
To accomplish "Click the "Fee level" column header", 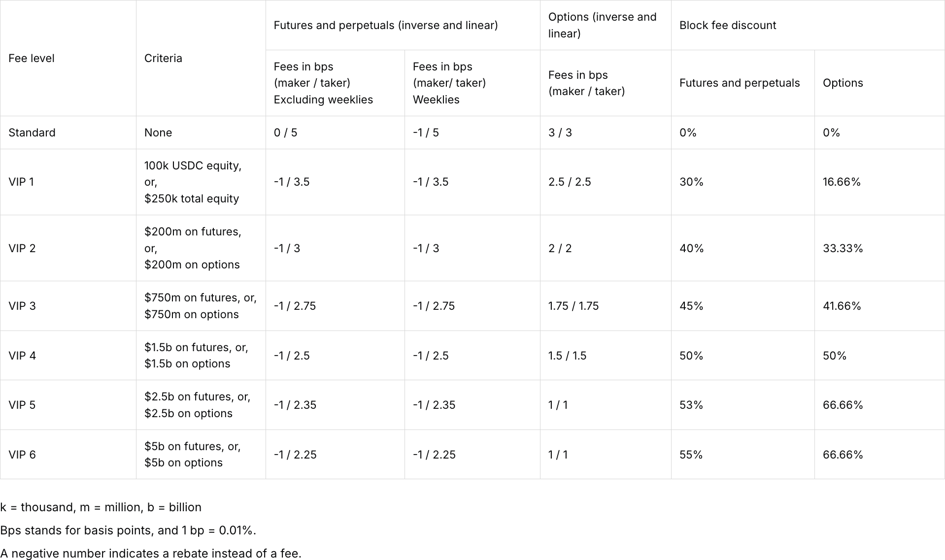I will [x=32, y=58].
